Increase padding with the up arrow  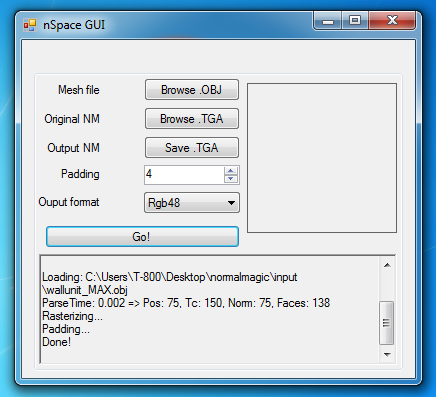point(231,171)
